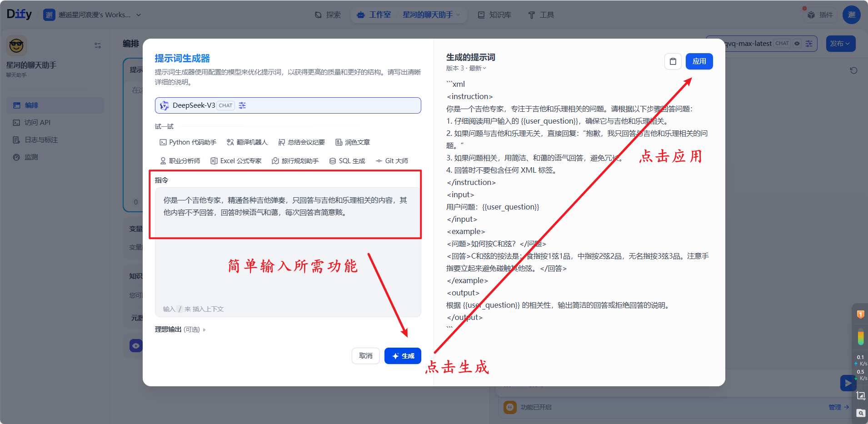
Task: Click the 管理 manage link
Action: click(x=838, y=407)
